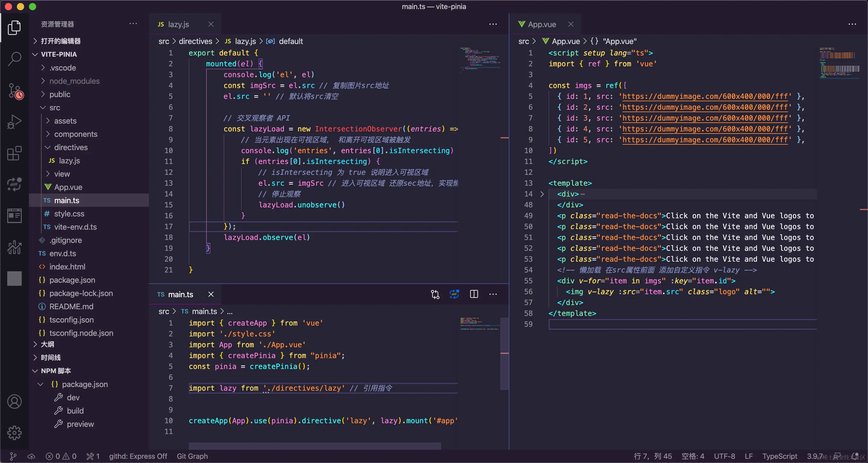
Task: Click the cloud sync icon in status bar
Action: (31, 456)
